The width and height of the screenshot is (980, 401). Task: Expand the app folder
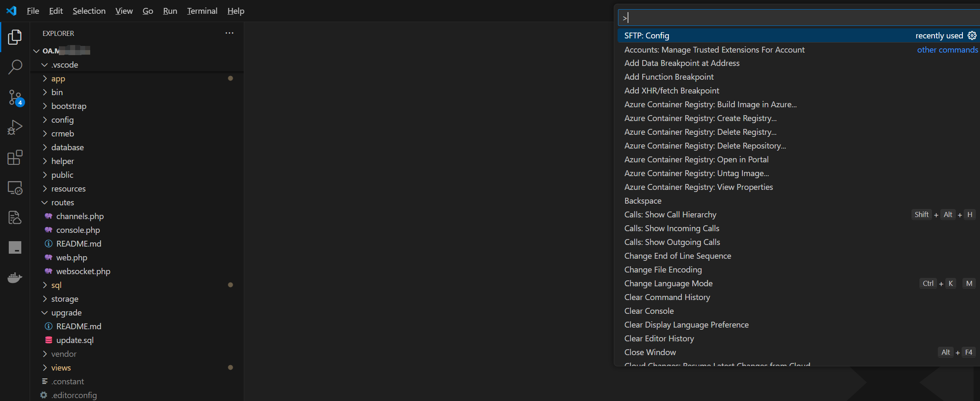pos(137,78)
